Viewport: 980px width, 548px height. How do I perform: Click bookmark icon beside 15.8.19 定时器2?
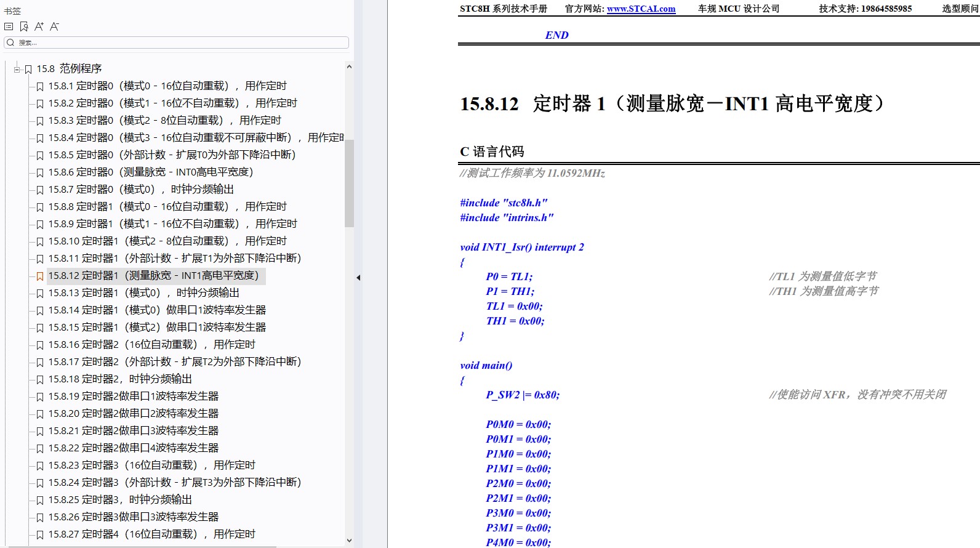click(x=40, y=397)
